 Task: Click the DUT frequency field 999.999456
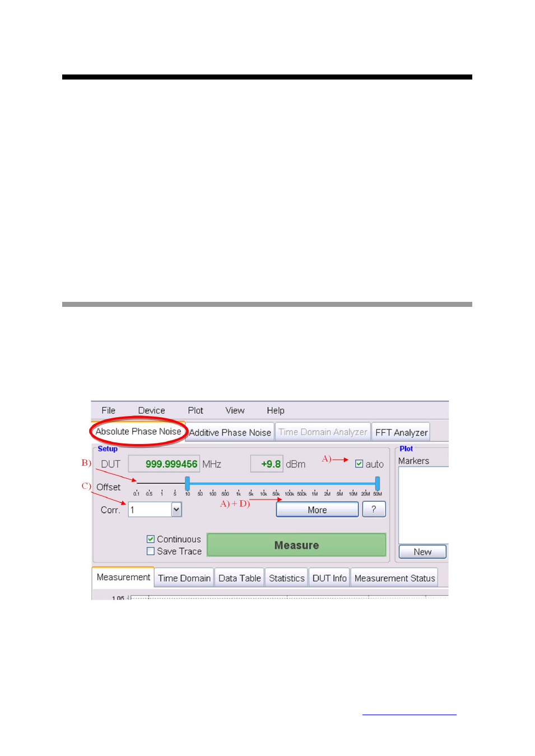pyautogui.click(x=164, y=464)
